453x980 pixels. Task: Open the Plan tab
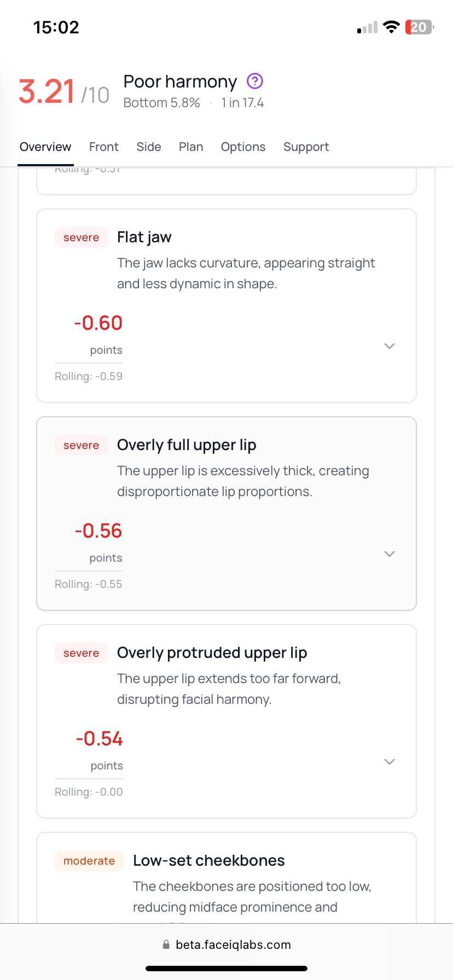[191, 147]
